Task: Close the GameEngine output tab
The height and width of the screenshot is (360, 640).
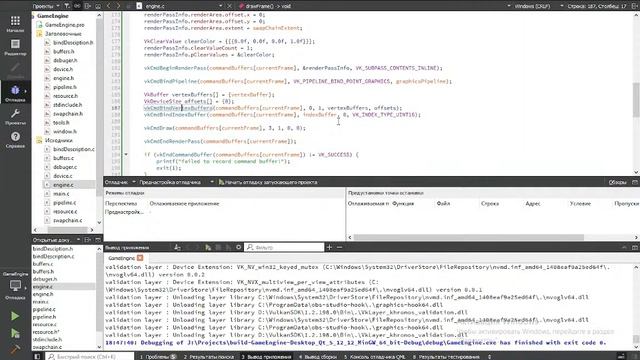Action: coord(140,258)
